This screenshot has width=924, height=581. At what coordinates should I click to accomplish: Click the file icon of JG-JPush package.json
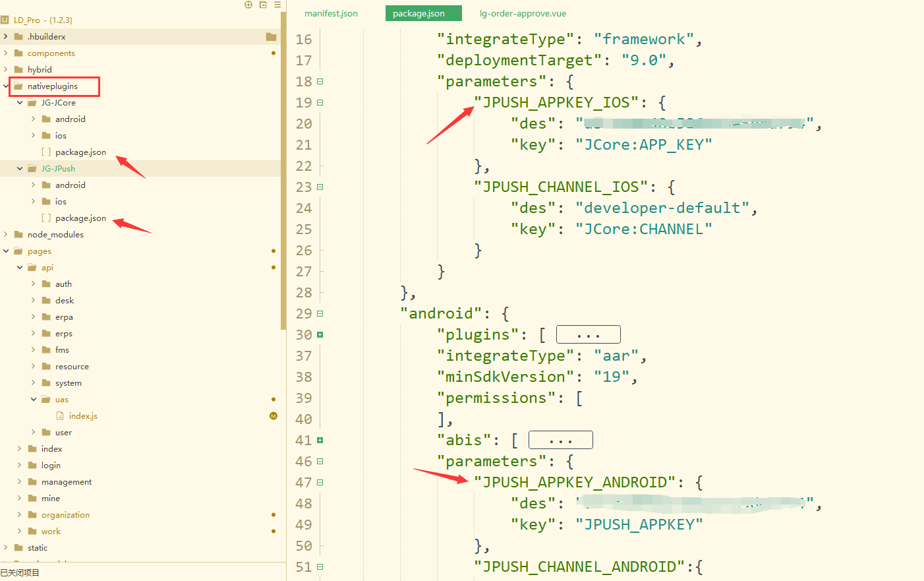[46, 218]
